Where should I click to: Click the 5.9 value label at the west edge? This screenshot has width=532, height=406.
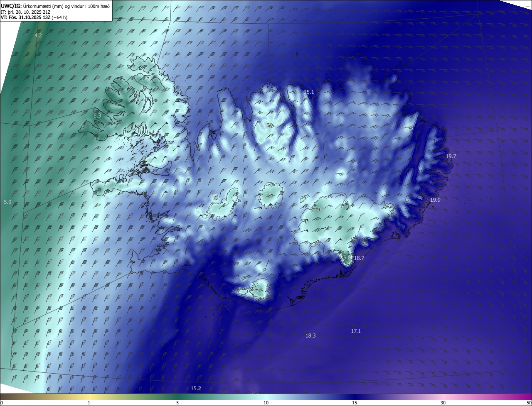point(7,202)
